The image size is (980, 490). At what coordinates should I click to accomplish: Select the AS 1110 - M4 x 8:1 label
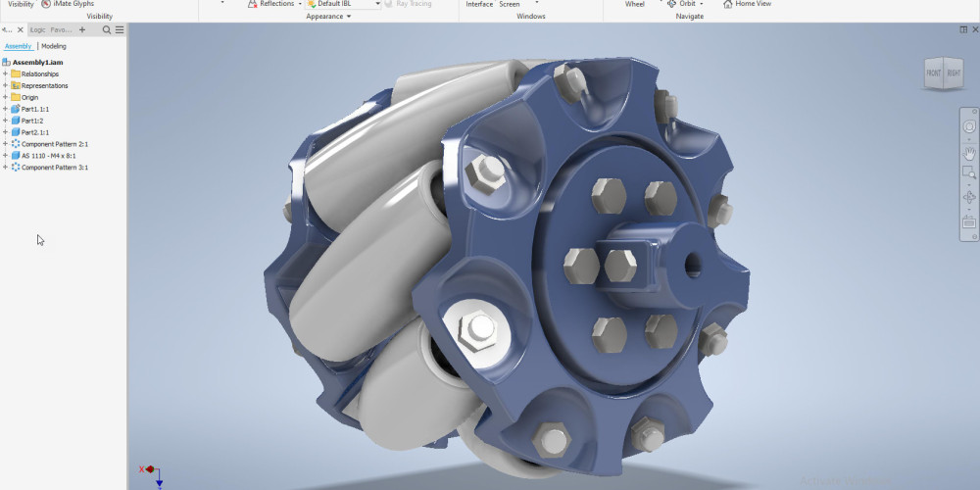click(49, 156)
